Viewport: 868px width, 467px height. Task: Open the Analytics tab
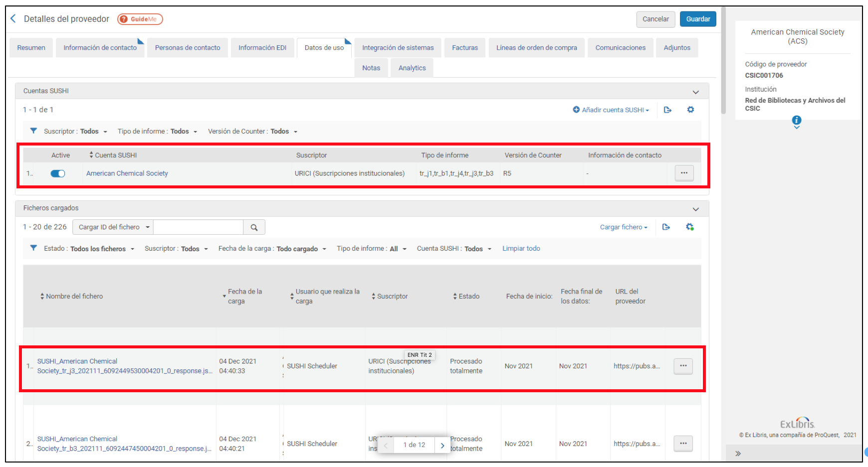click(x=412, y=68)
